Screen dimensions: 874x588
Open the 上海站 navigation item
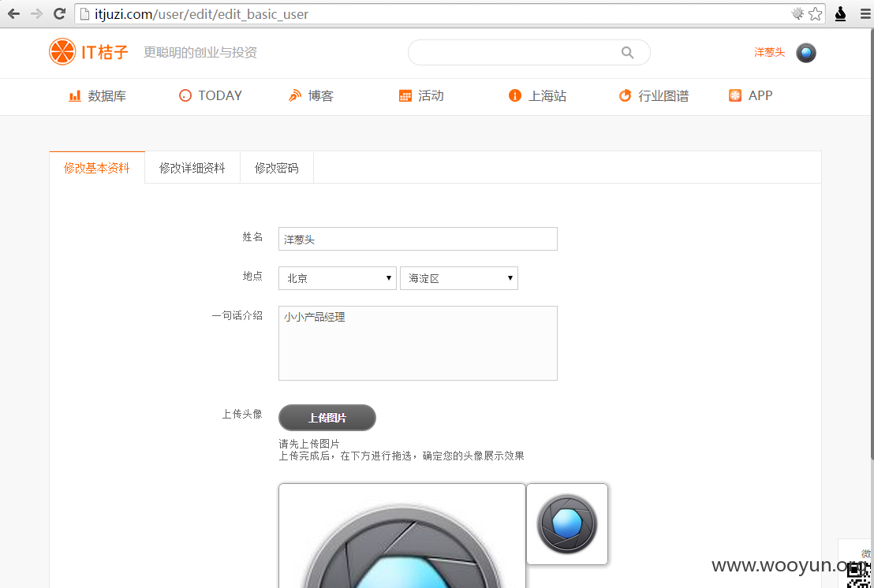pyautogui.click(x=537, y=96)
